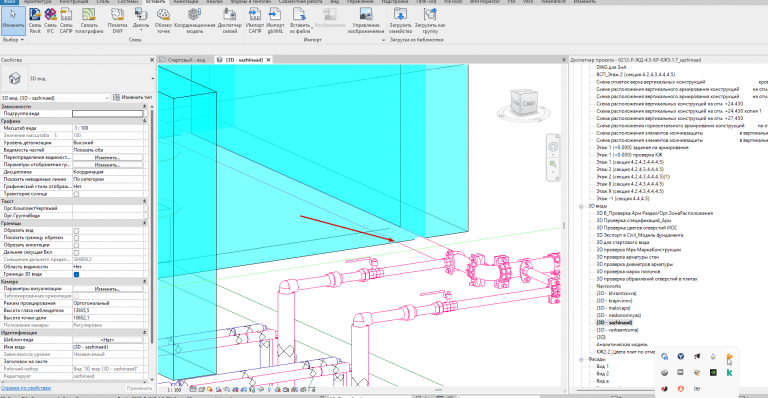This screenshot has width=768, height=398.
Task: Click the Импорт gbXML tool
Action: point(275,21)
